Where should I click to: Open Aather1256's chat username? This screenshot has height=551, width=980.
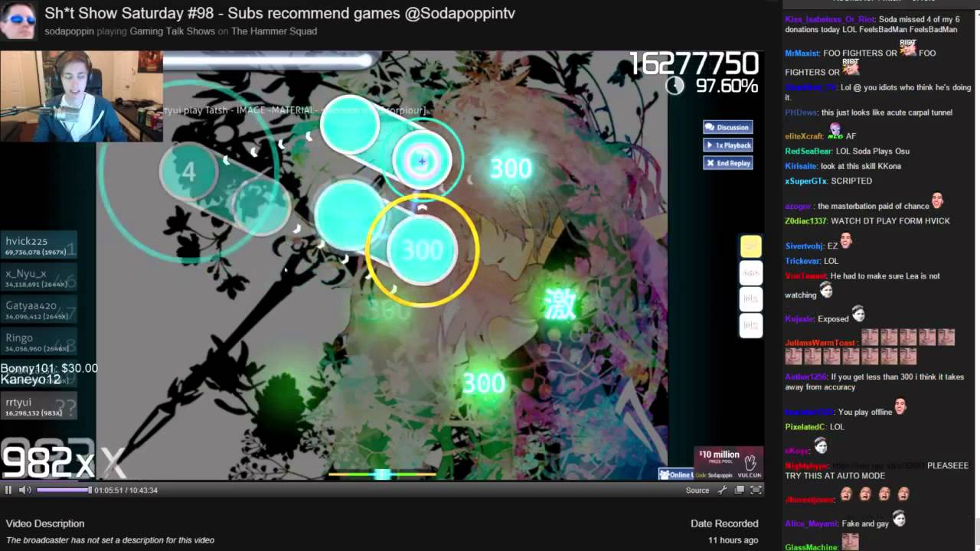[x=805, y=377]
